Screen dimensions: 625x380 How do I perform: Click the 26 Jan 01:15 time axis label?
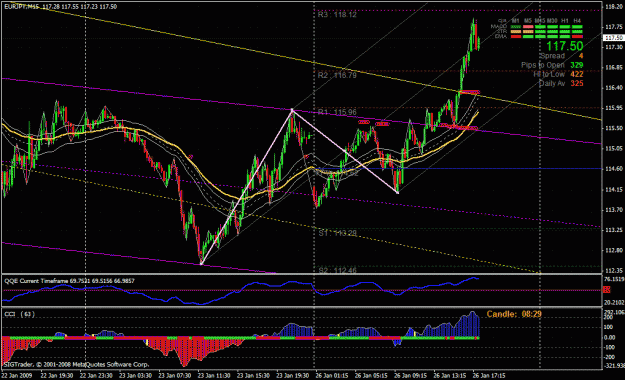[332, 375]
